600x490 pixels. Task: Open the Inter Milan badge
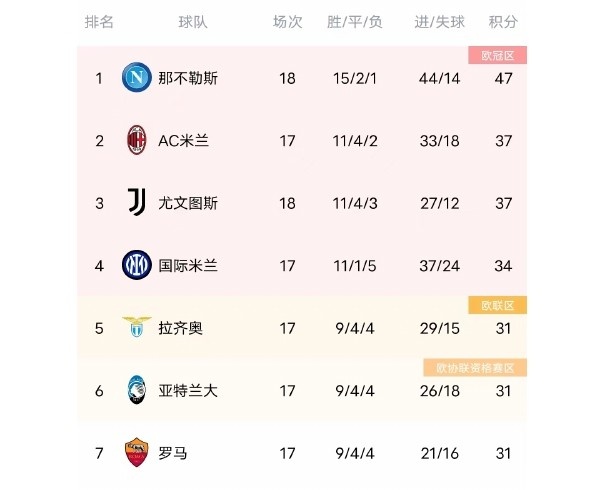tap(137, 265)
